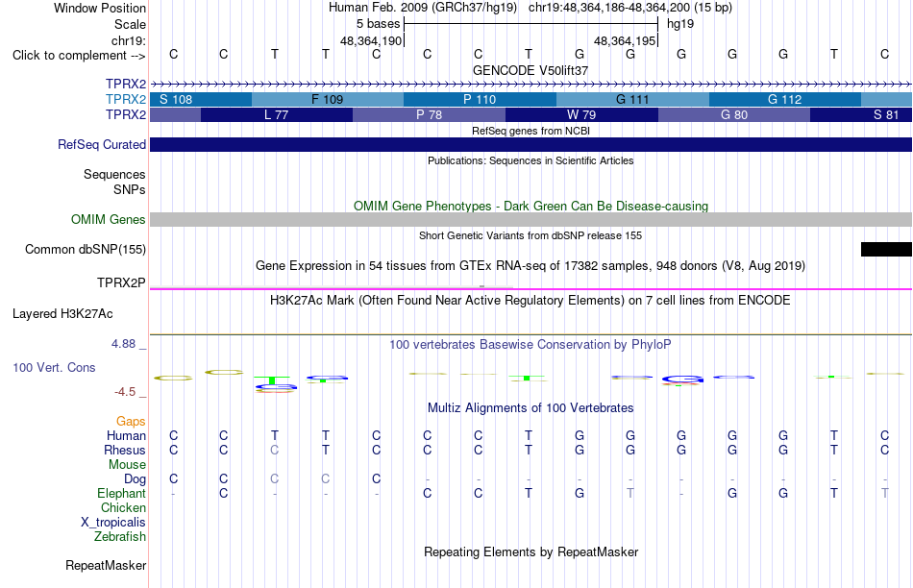Image resolution: width=913 pixels, height=588 pixels.
Task: Click 'Short Genetic Variants from dbSNP release 155'
Action: coord(531,235)
